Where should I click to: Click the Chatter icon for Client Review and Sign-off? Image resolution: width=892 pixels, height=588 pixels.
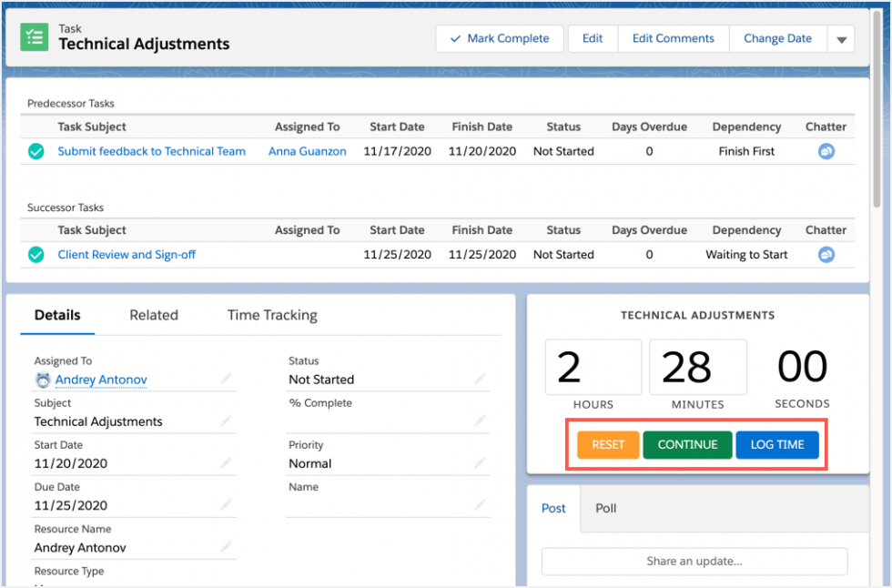(x=826, y=255)
